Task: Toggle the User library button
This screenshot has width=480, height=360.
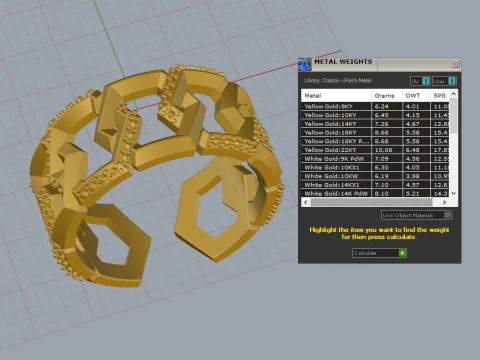Action: point(444,81)
